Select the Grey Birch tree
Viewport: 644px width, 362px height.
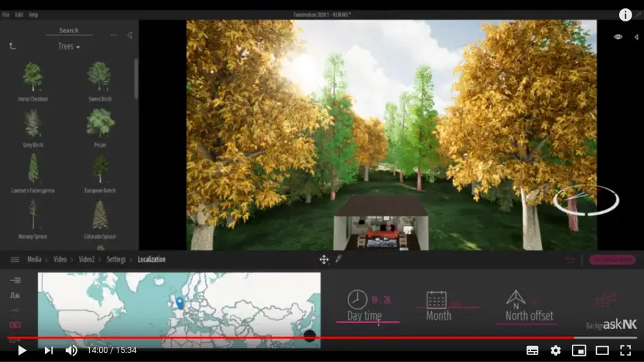[x=33, y=128]
